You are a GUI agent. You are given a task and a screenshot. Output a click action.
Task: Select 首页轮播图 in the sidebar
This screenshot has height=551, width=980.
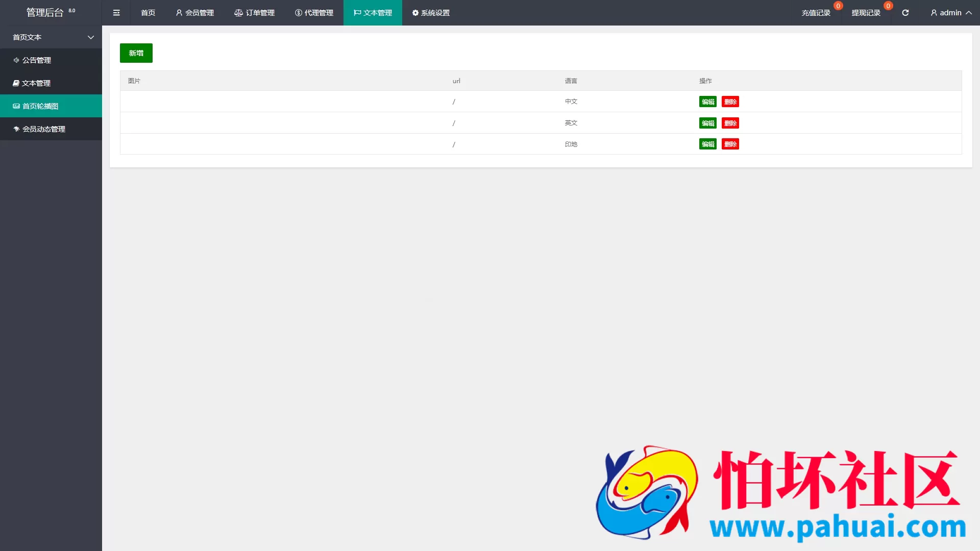click(40, 106)
